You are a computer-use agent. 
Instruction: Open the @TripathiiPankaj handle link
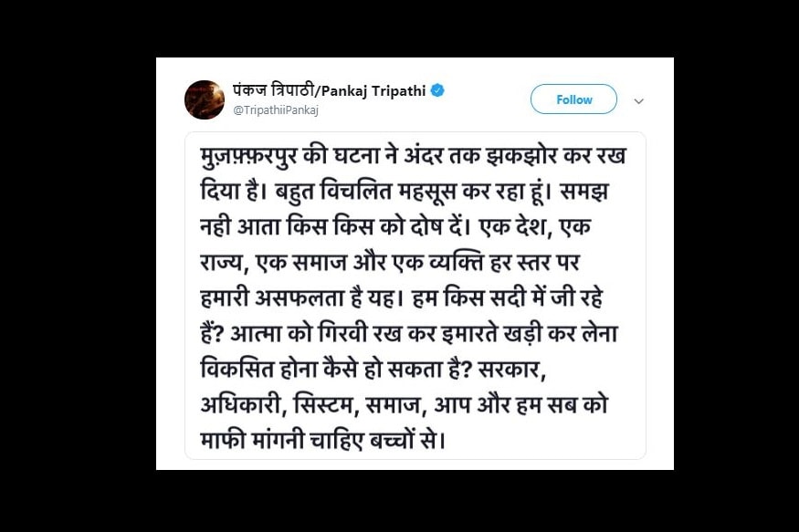click(276, 110)
